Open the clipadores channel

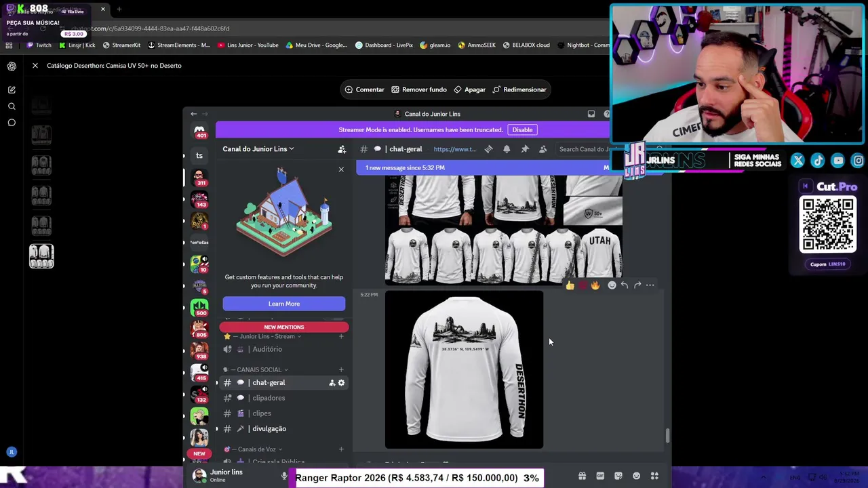(x=283, y=398)
